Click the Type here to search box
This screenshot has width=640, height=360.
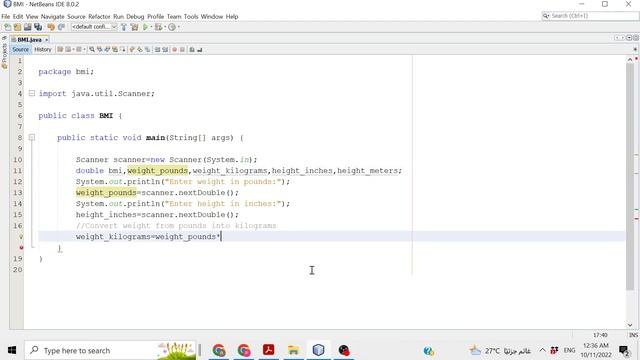pos(110,350)
